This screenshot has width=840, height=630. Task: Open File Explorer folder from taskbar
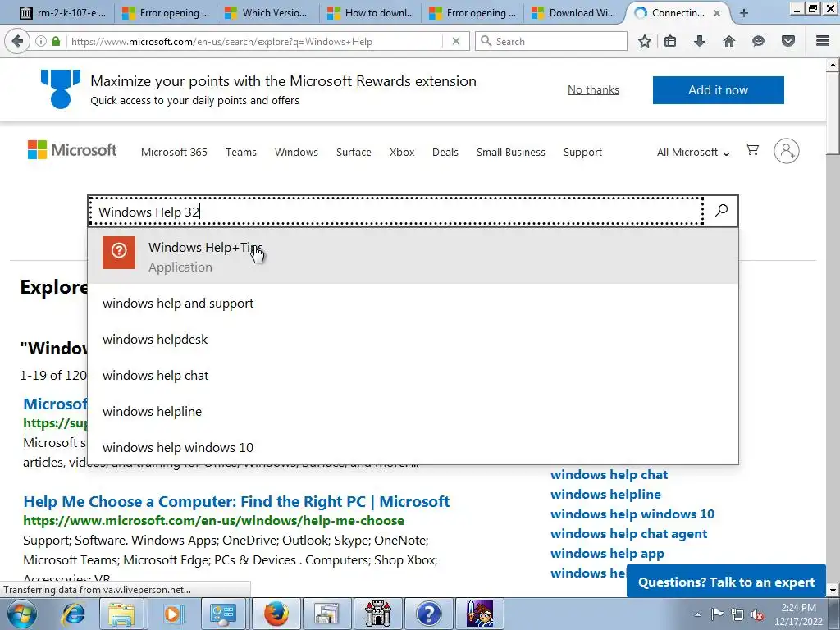(121, 614)
